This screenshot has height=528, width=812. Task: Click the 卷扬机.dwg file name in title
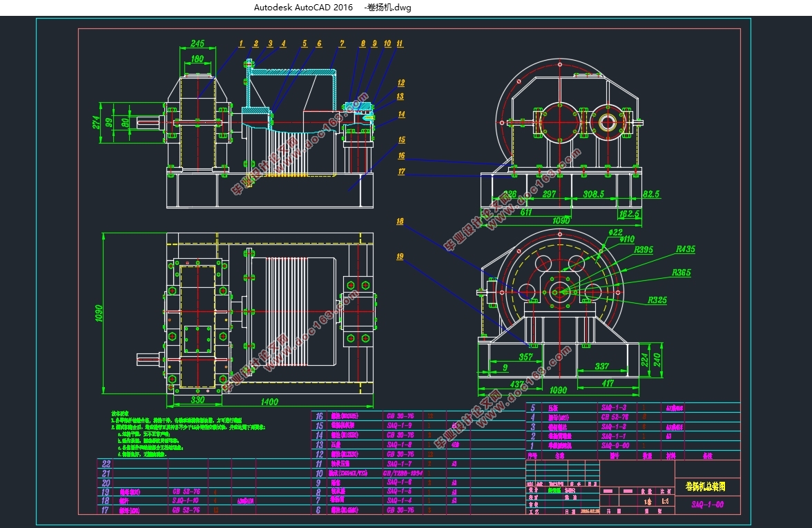coord(389,7)
